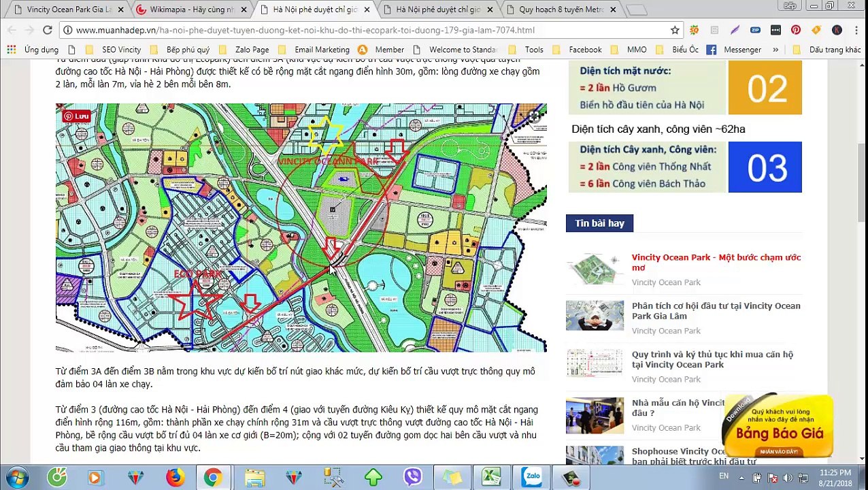Open SEO Vincity bookmark folder
868x490 pixels.
(114, 50)
